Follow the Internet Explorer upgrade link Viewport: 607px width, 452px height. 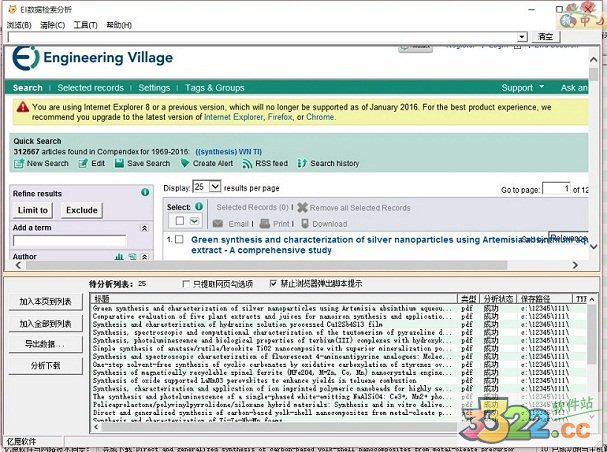[233, 117]
